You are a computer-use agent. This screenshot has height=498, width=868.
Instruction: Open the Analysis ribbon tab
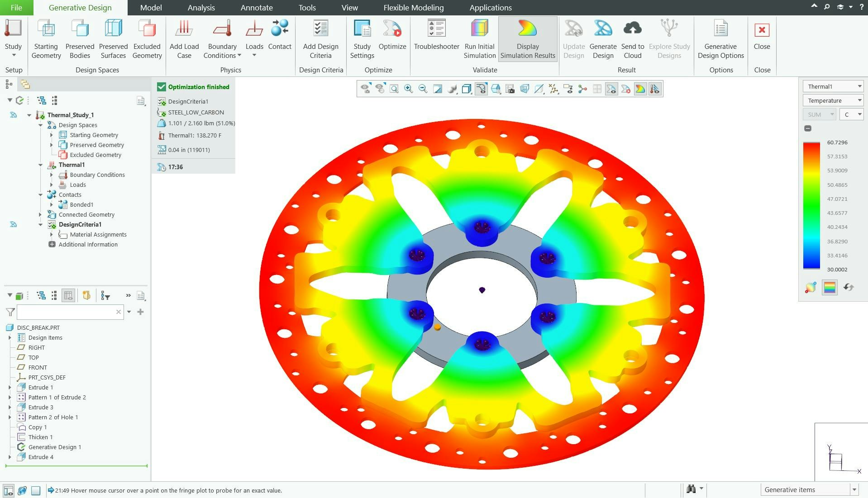click(x=201, y=7)
